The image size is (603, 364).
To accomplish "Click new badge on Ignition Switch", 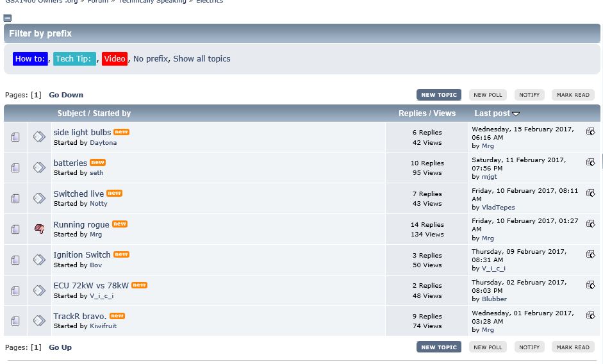I will tap(121, 254).
